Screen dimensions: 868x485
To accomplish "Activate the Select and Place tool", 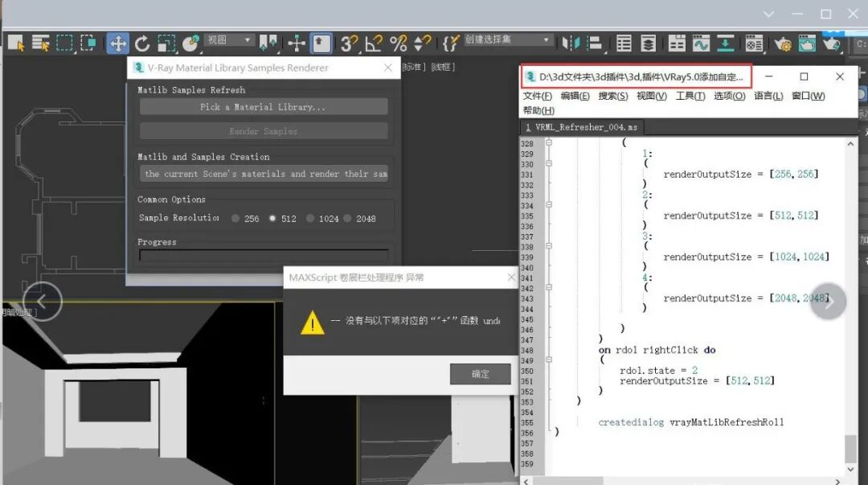I will [x=190, y=43].
